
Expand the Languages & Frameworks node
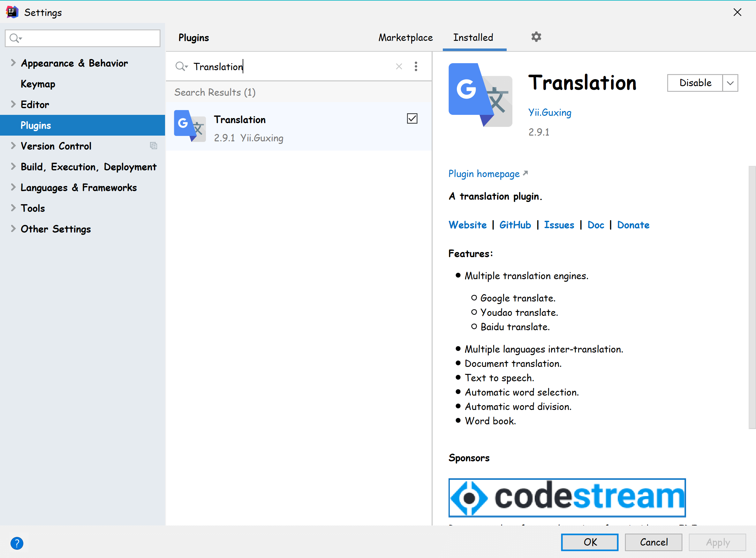click(13, 188)
